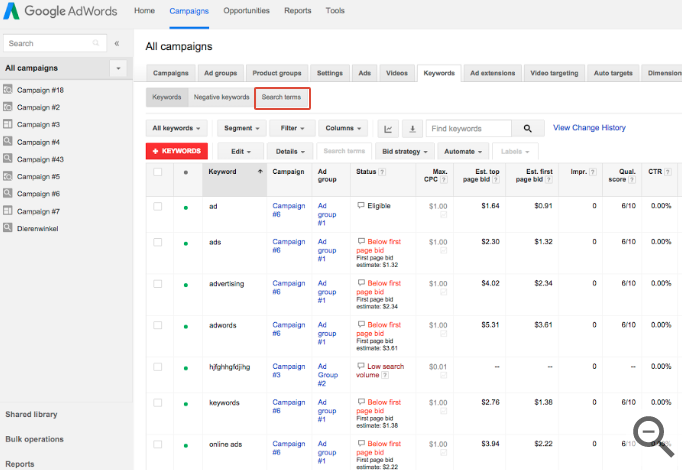Viewport: 682px width, 470px height.
Task: Open the Automate dropdown
Action: (x=463, y=151)
